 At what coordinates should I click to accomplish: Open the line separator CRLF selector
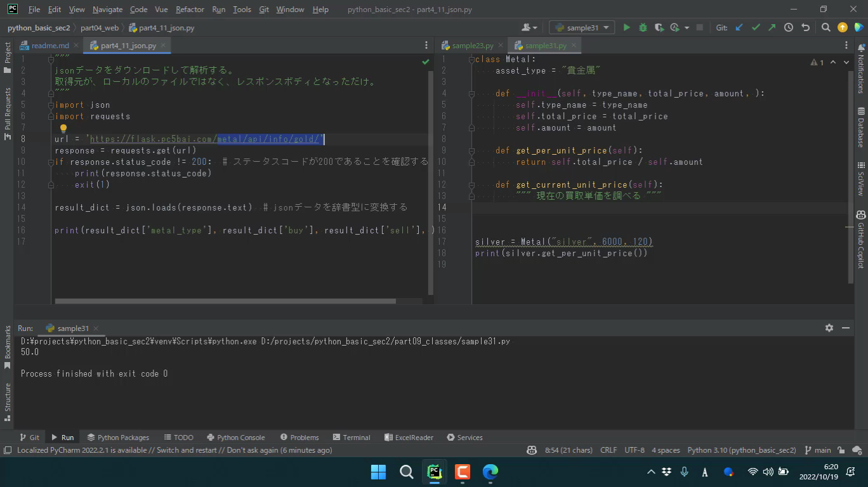[608, 450]
